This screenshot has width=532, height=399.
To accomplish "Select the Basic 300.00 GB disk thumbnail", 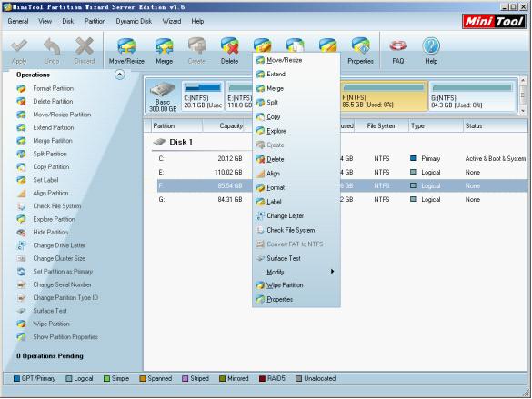I will click(x=163, y=96).
